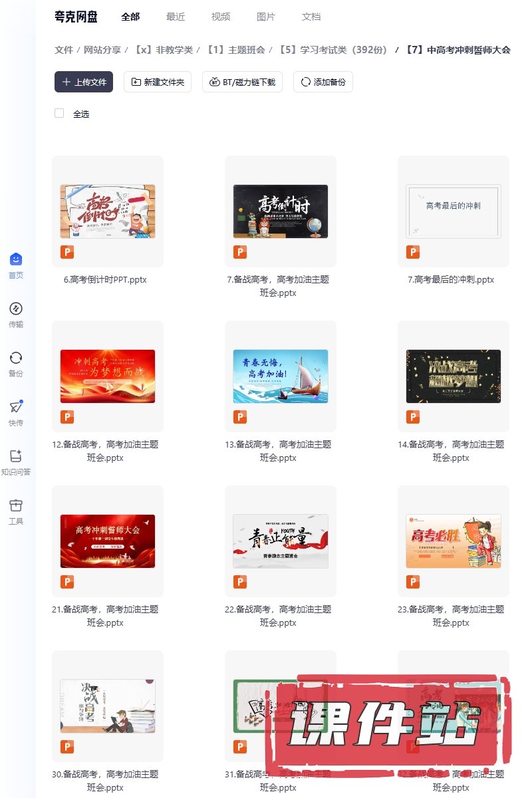This screenshot has height=798, width=532.
Task: Switch to the 文档 tab
Action: [311, 17]
